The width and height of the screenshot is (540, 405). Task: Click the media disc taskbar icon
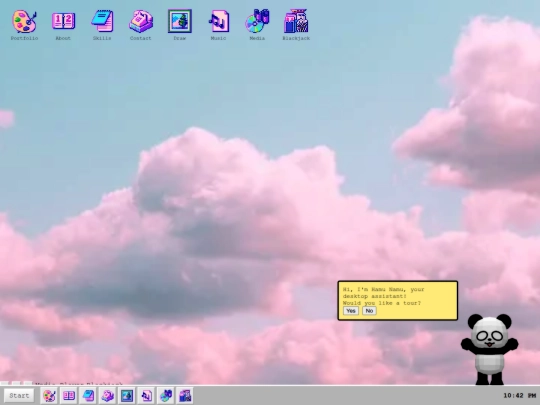[x=166, y=396]
